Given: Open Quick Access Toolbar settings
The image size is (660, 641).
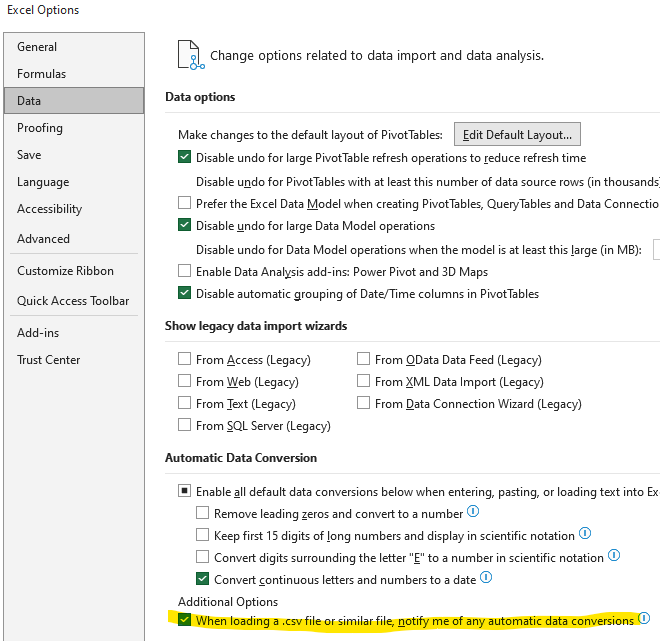Looking at the screenshot, I should (74, 301).
